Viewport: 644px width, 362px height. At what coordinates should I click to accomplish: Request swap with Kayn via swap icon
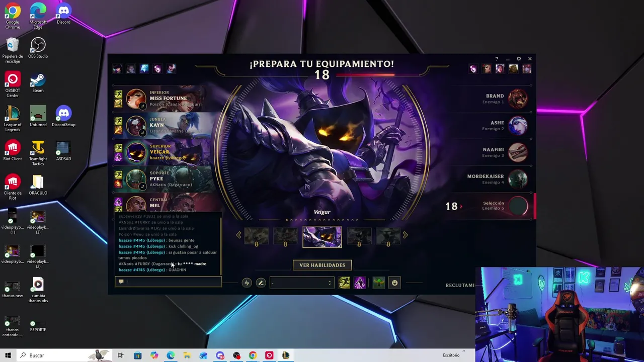coord(142,133)
